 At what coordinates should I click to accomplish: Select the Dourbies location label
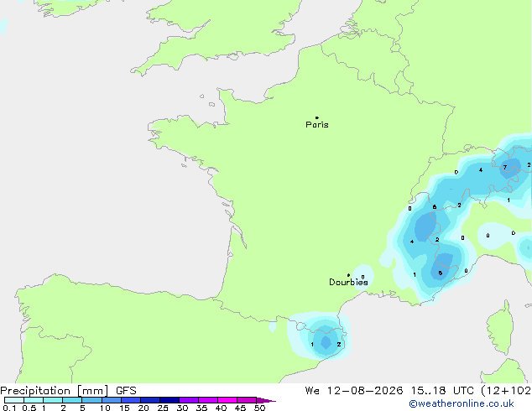[348, 282]
